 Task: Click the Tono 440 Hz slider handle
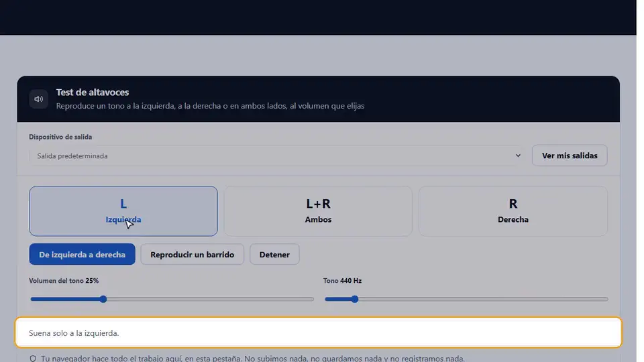(x=355, y=299)
